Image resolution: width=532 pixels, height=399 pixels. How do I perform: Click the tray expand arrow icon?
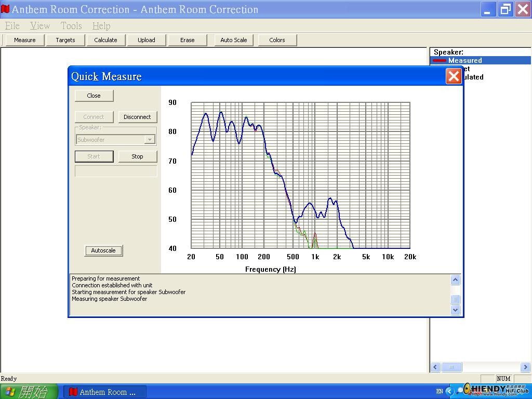click(x=449, y=392)
